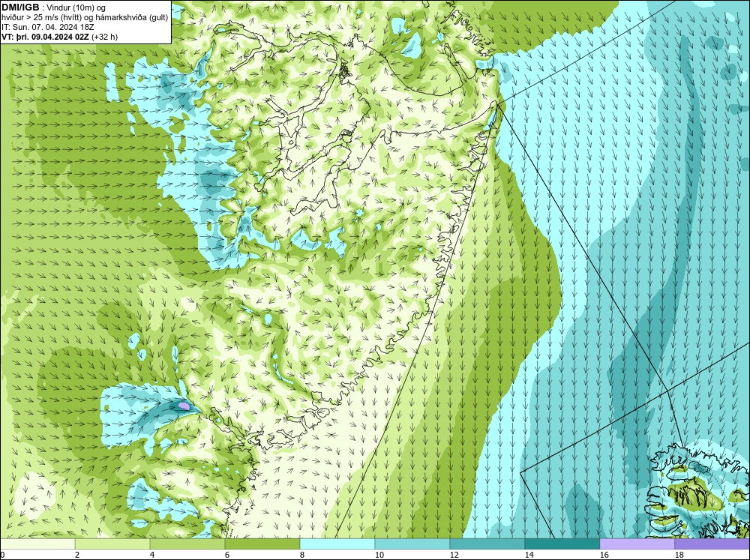Click legend scale value '12'
This screenshot has width=750, height=560.
[x=454, y=555]
